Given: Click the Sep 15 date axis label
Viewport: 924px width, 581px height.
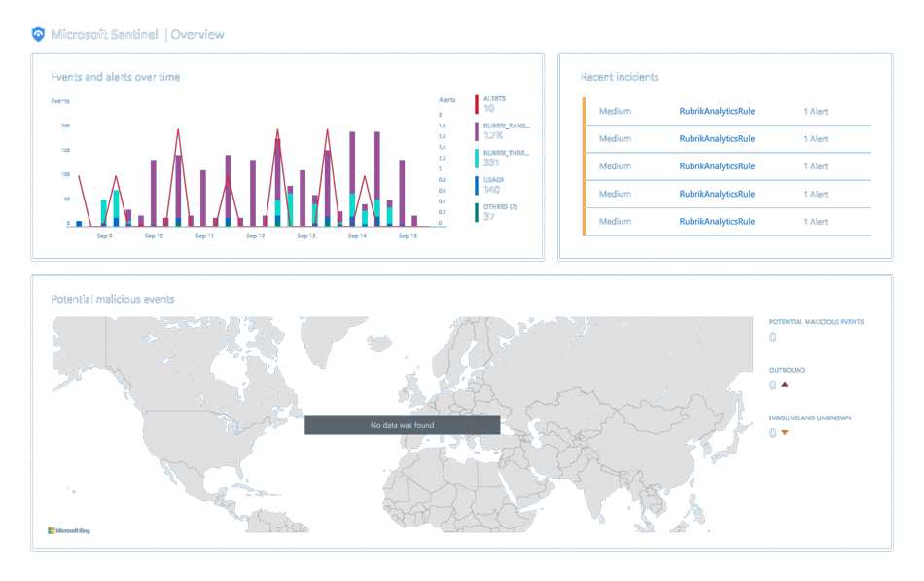Looking at the screenshot, I should (x=408, y=236).
